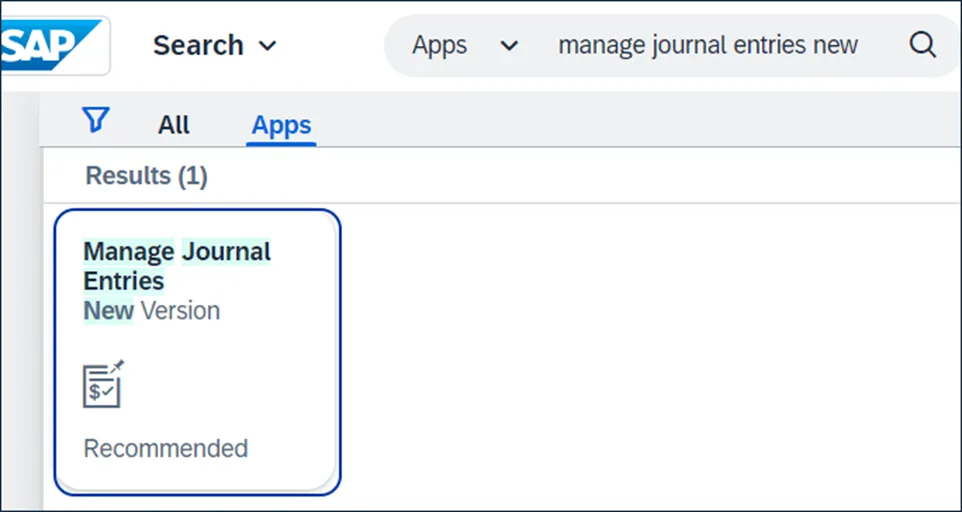
Task: Switch to the All tab
Action: [174, 126]
